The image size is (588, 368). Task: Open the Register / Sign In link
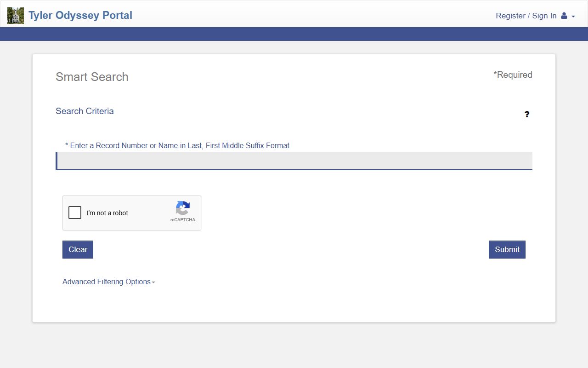(x=526, y=16)
